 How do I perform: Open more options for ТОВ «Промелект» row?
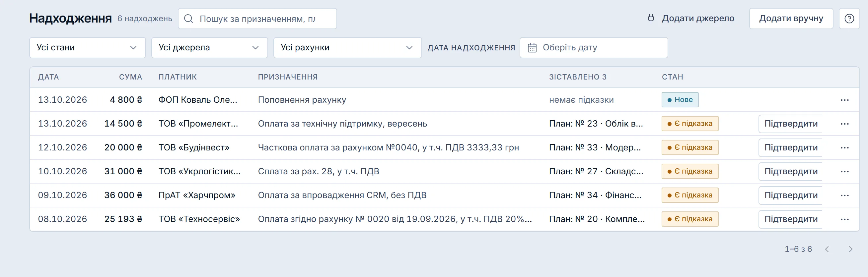tap(844, 124)
